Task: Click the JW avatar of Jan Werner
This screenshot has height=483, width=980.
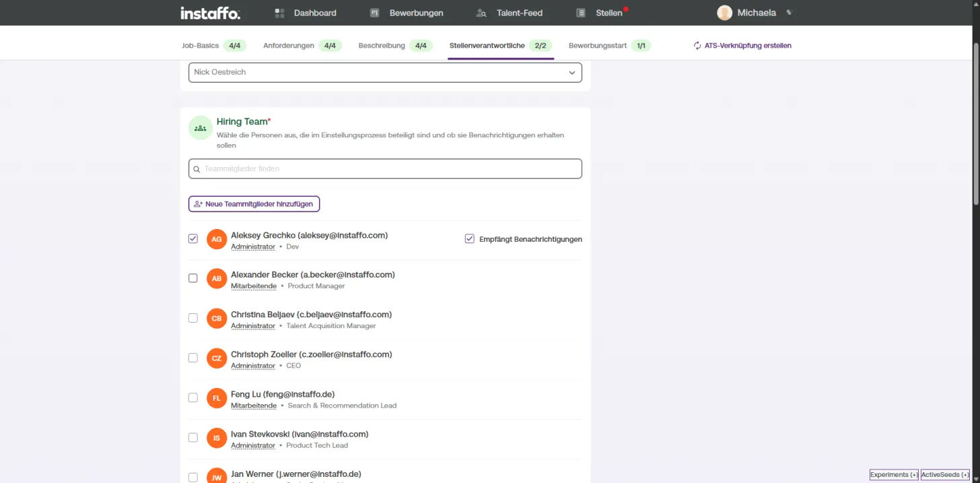Action: point(217,476)
